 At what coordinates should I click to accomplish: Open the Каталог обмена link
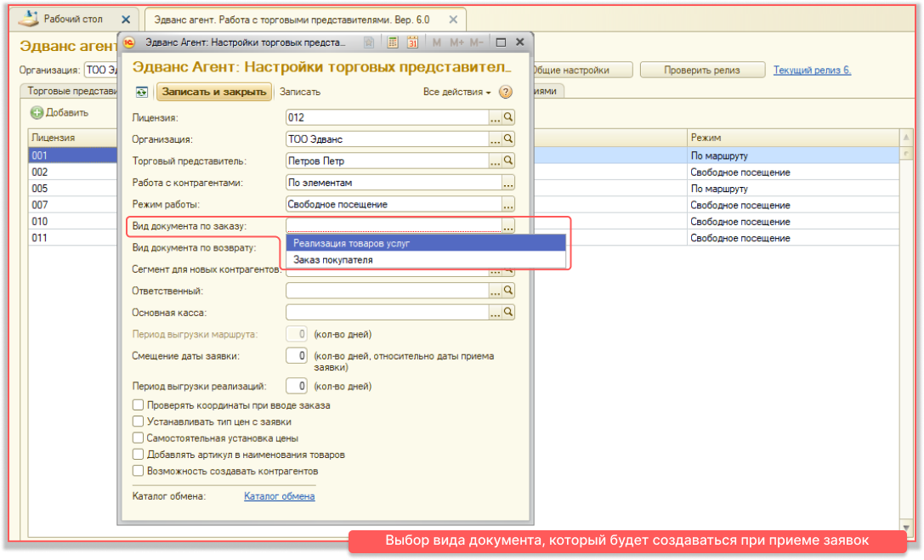280,496
